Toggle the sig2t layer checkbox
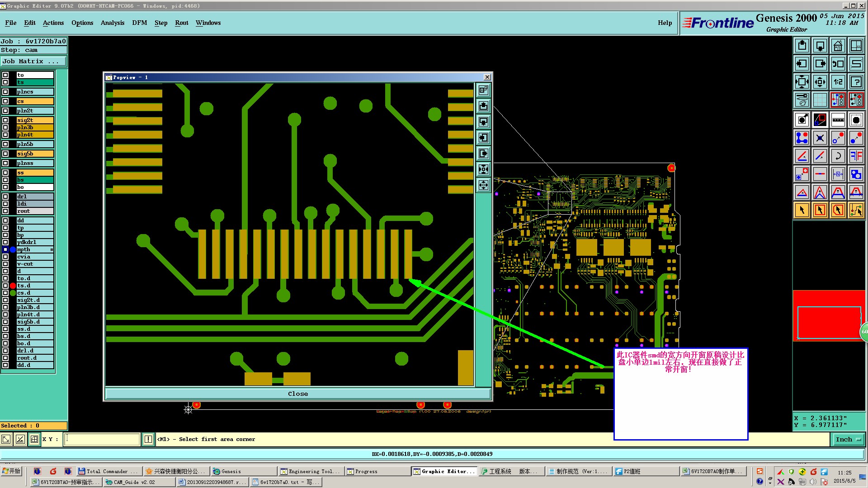This screenshot has height=488, width=868. pos(5,120)
